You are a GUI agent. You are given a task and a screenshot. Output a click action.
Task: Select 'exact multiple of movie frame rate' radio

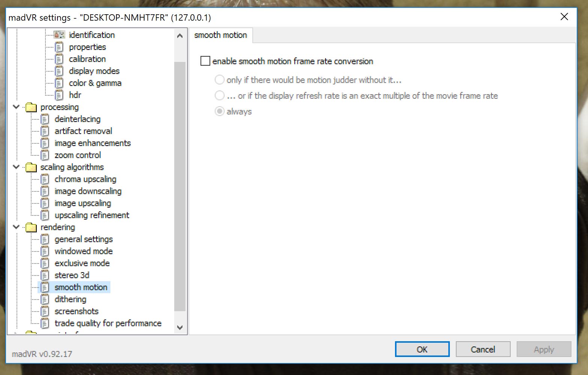(220, 96)
